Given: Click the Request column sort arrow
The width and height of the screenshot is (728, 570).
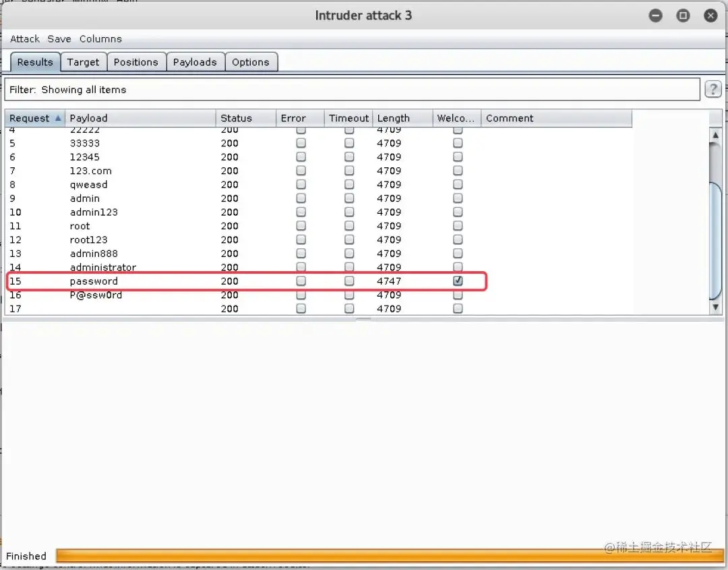Looking at the screenshot, I should point(58,118).
